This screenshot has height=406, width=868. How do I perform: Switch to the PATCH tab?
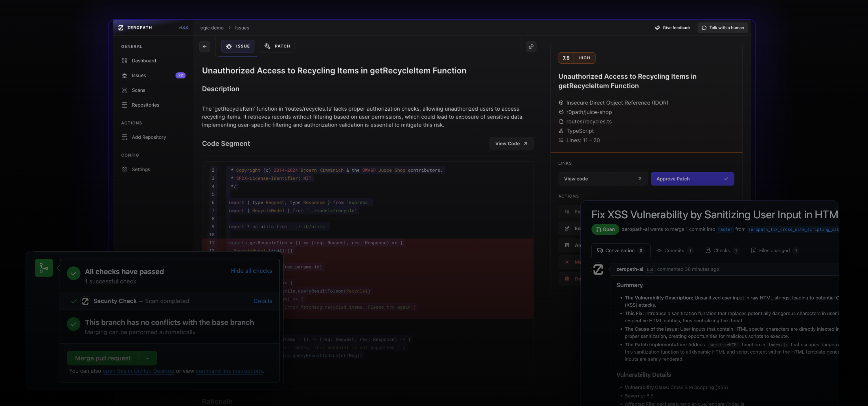[x=277, y=46]
